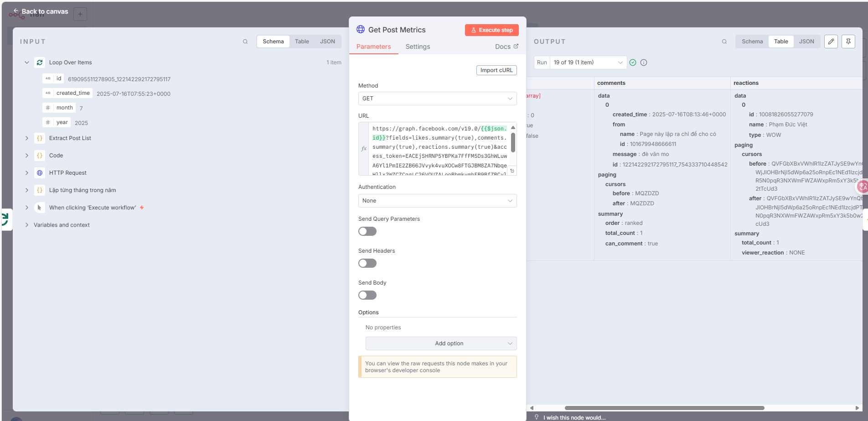Click the Back to canvas arrow
Screen dimensions: 868x421
(16, 11)
